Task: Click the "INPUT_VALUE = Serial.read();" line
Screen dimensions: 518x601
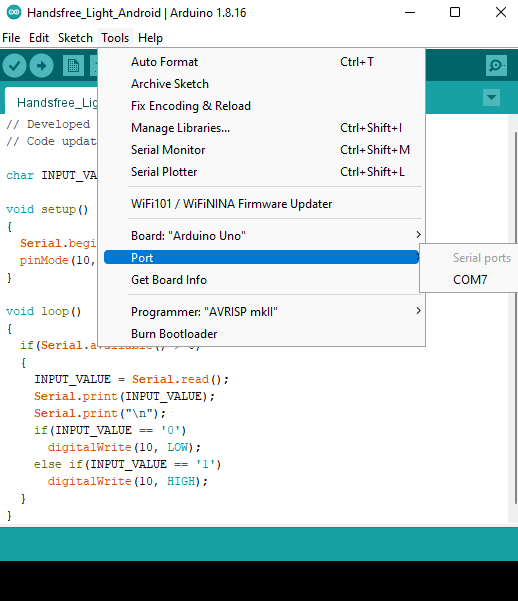Action: (132, 379)
